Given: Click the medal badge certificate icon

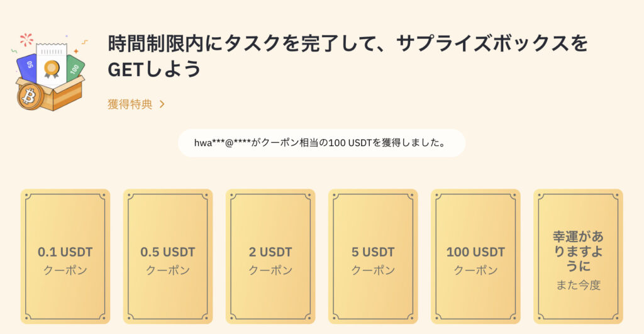Looking at the screenshot, I should pyautogui.click(x=52, y=69).
